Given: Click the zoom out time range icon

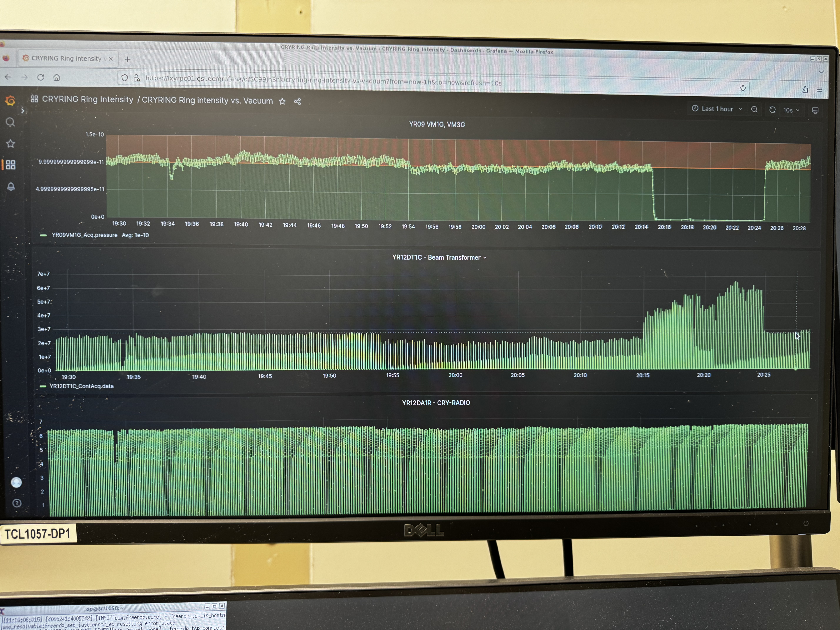Looking at the screenshot, I should (x=754, y=109).
